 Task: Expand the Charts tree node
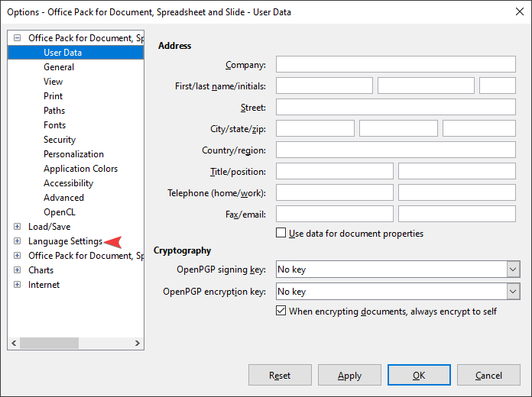point(18,270)
